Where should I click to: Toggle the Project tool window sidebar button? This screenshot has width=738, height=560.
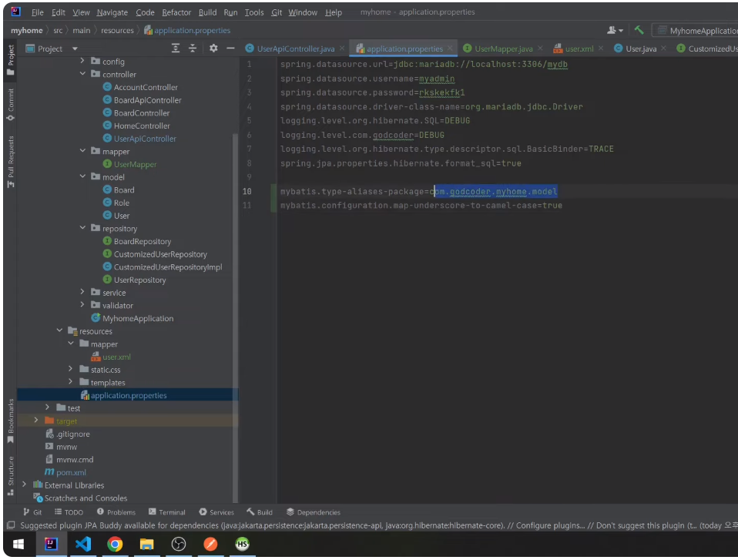pos(10,60)
